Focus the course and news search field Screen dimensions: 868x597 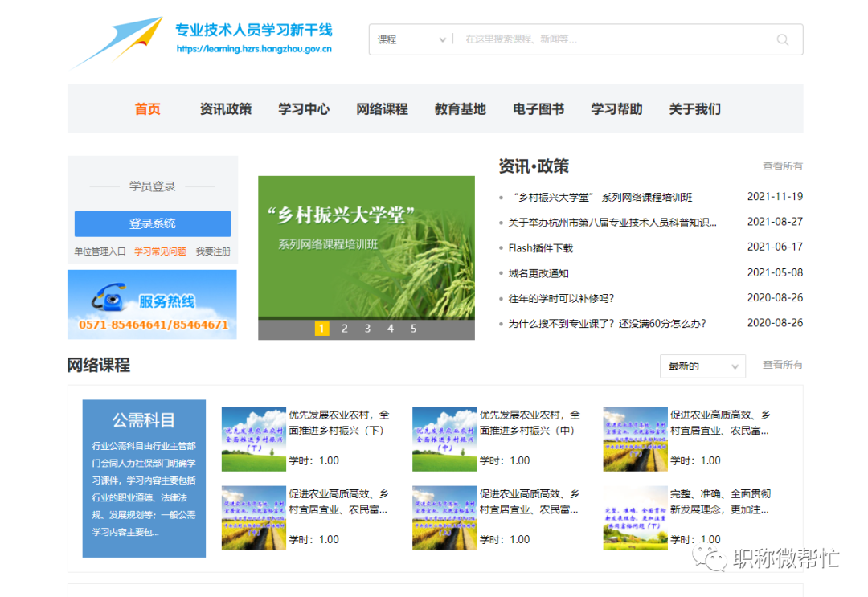tap(615, 39)
